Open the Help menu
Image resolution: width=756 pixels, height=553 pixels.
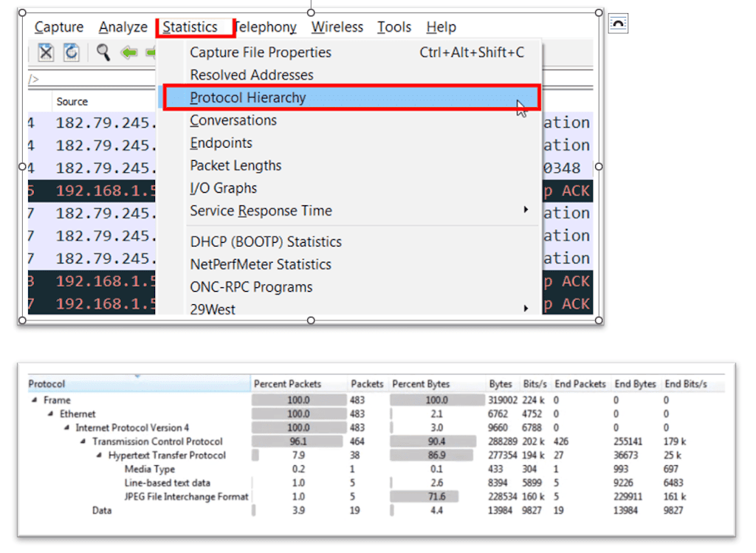coord(441,27)
